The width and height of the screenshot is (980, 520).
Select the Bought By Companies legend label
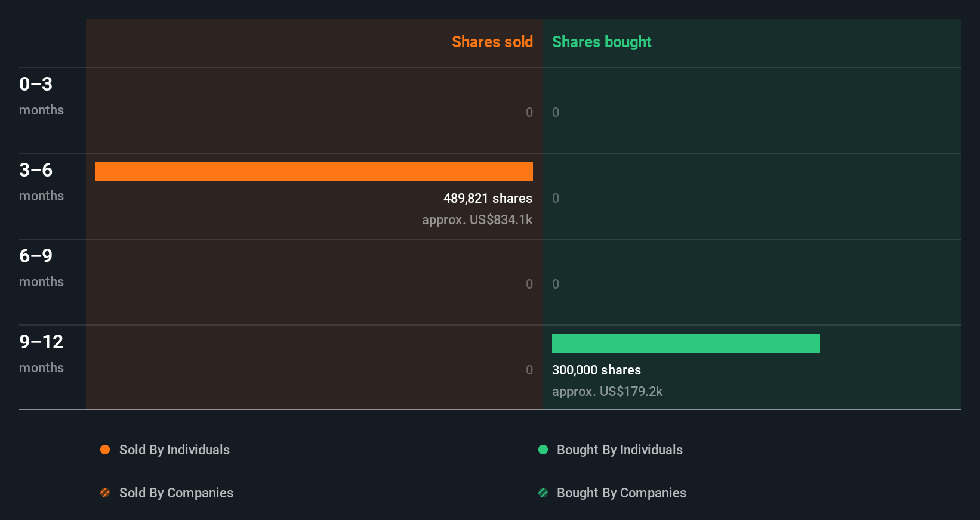[621, 493]
